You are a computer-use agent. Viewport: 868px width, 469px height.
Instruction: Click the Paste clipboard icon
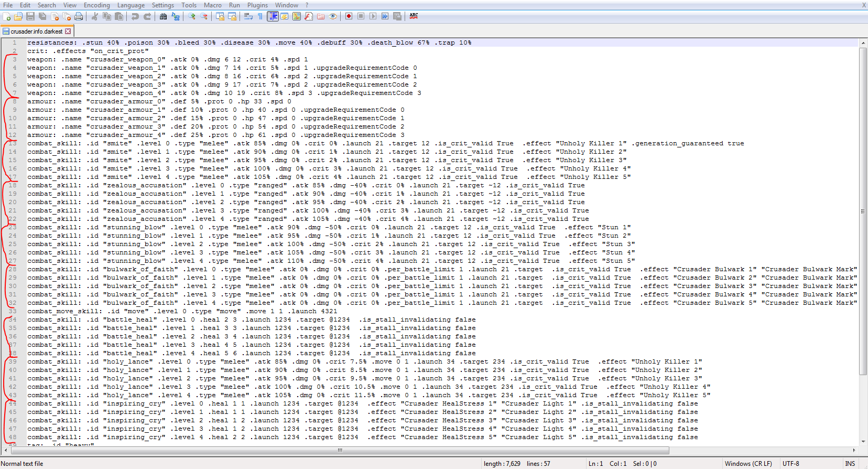(119, 16)
